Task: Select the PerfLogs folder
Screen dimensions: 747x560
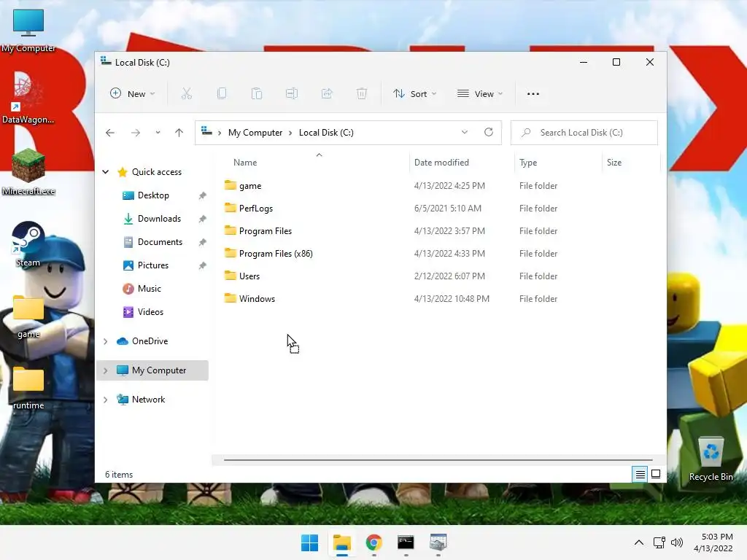Action: point(256,208)
